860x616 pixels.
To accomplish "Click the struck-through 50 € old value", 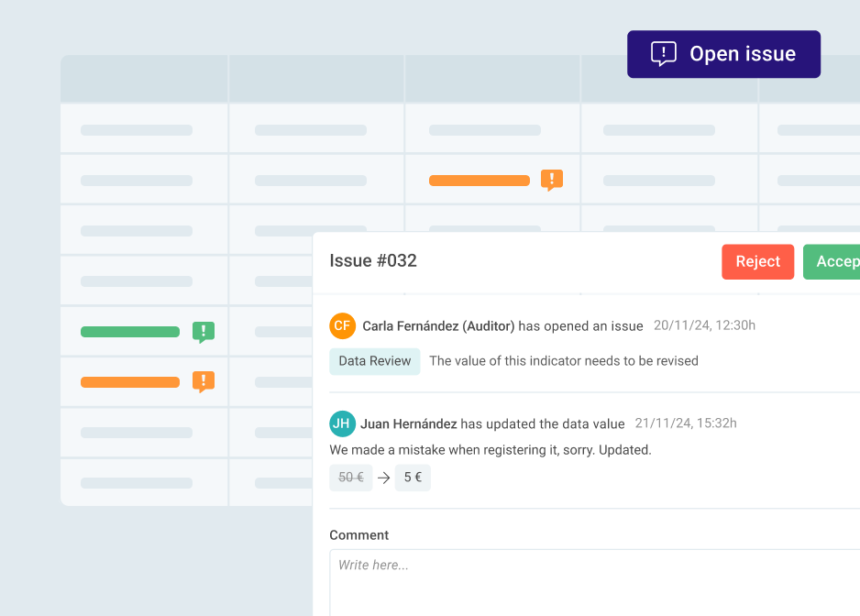I will (x=351, y=478).
